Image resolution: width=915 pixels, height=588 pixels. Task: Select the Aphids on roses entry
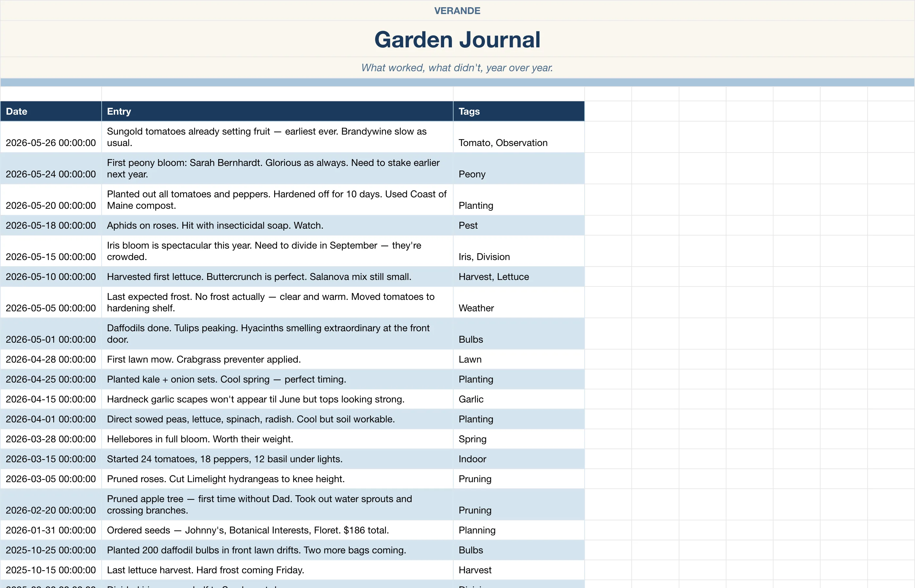pos(277,225)
